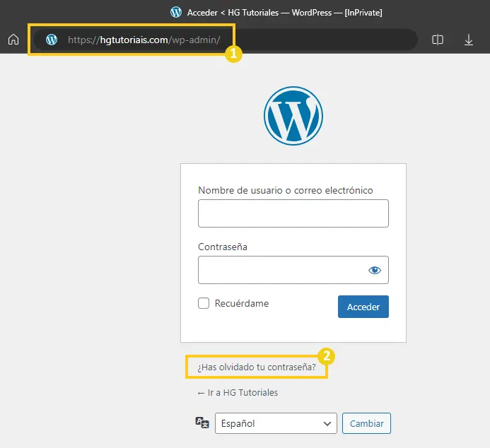This screenshot has height=448, width=490.
Task: Click the Acceder < HG Tutoriales window title
Action: click(284, 13)
